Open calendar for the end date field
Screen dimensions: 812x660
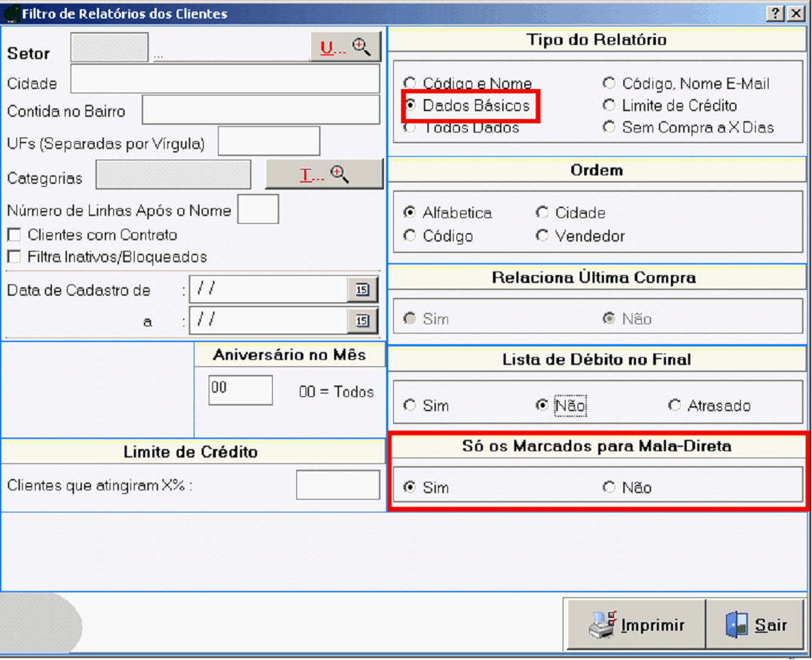coord(363,321)
